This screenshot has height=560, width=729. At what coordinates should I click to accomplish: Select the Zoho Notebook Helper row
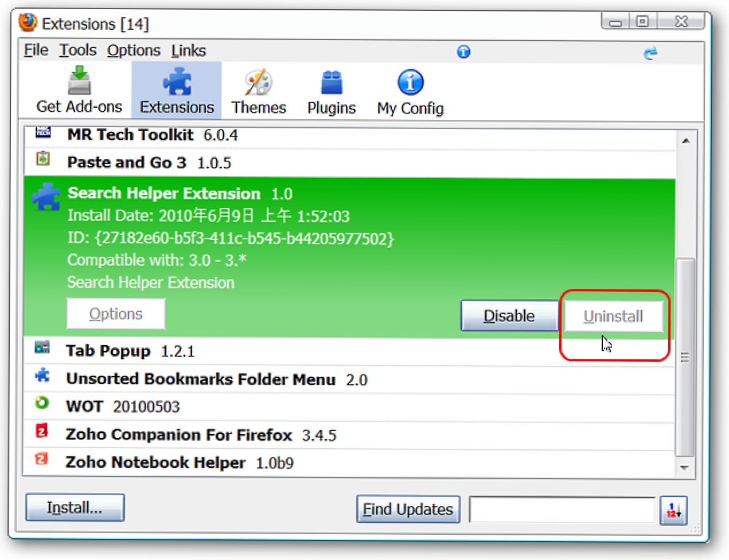click(x=349, y=463)
